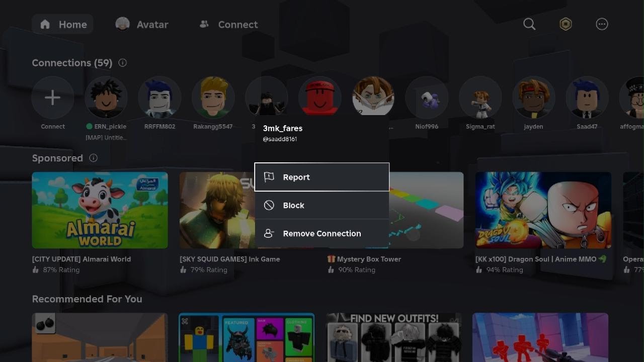
Task: Open the red-hat avatar beside the menu
Action: click(320, 97)
